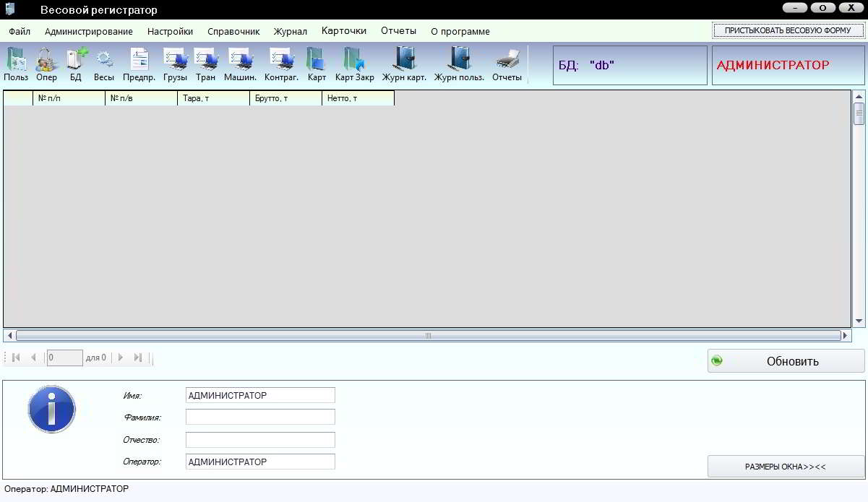868x502 pixels.
Task: Click the Карт Закр closed cards icon
Action: tap(354, 63)
